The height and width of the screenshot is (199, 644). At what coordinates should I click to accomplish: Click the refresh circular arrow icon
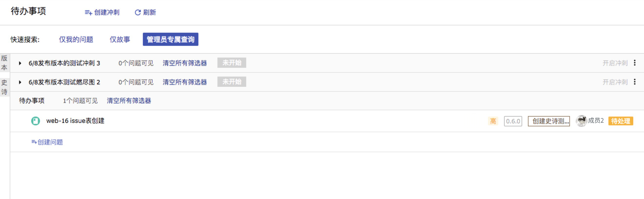(x=138, y=12)
